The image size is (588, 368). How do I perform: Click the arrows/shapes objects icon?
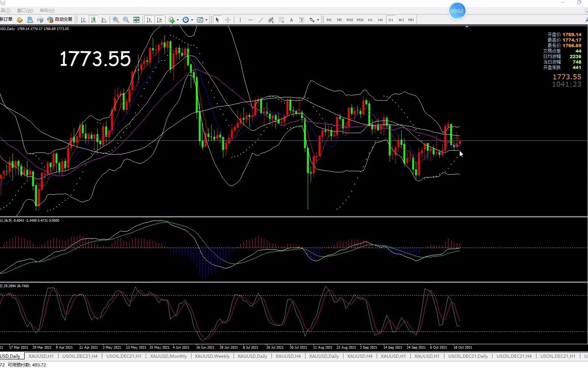tap(312, 20)
